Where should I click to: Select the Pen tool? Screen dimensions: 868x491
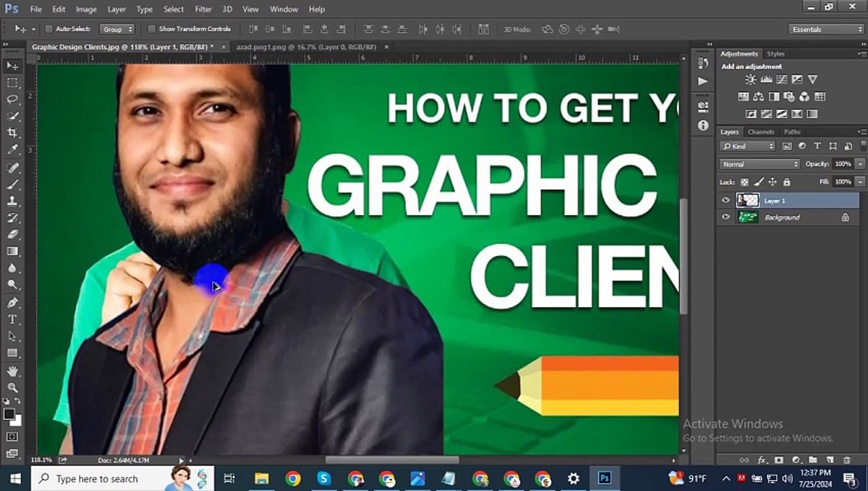tap(12, 303)
